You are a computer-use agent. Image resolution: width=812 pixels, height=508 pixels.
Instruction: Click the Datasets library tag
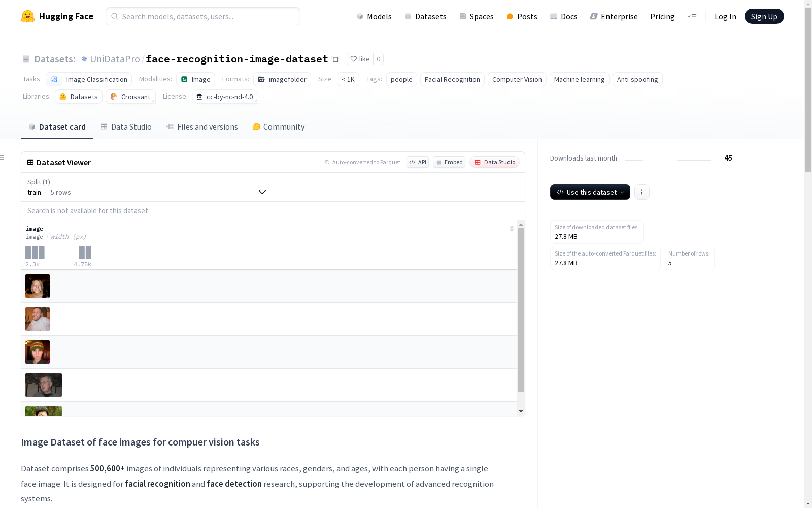point(79,97)
